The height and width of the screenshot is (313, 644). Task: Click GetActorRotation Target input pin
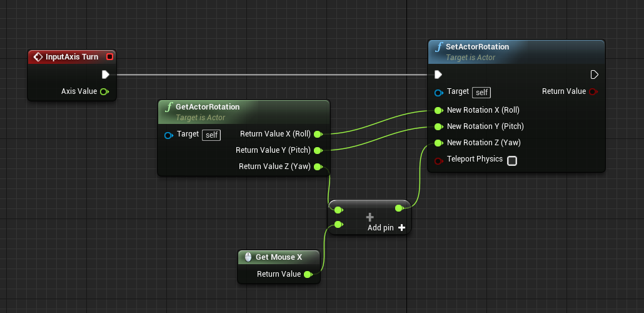point(168,135)
